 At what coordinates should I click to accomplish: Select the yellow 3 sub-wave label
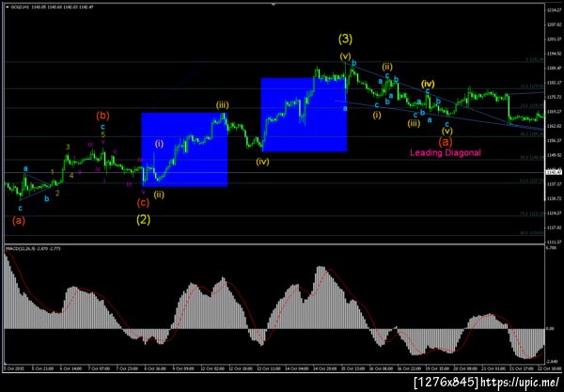pyautogui.click(x=68, y=147)
